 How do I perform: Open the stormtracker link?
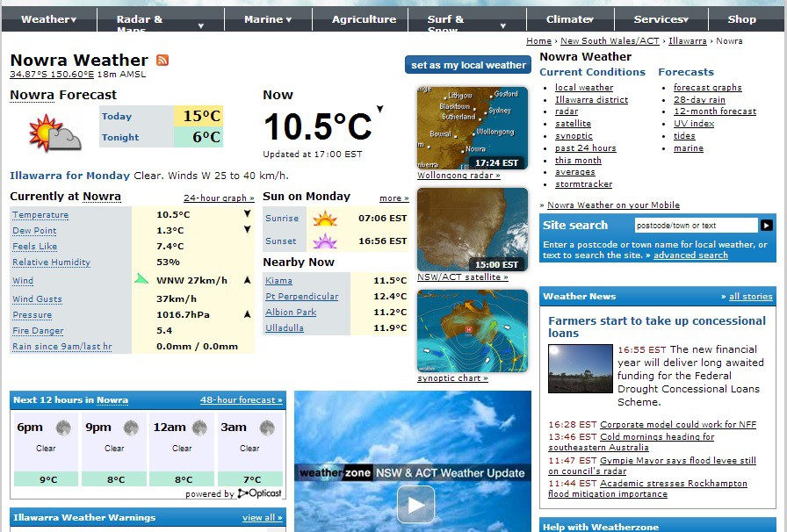coord(583,184)
